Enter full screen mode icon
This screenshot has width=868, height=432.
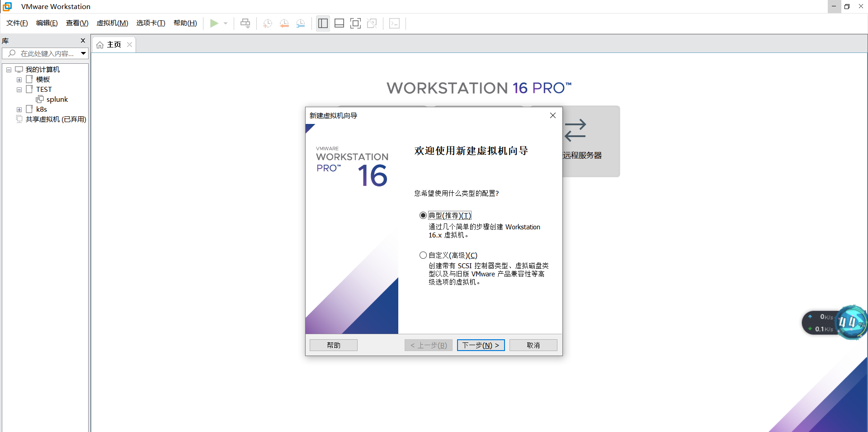pos(356,24)
